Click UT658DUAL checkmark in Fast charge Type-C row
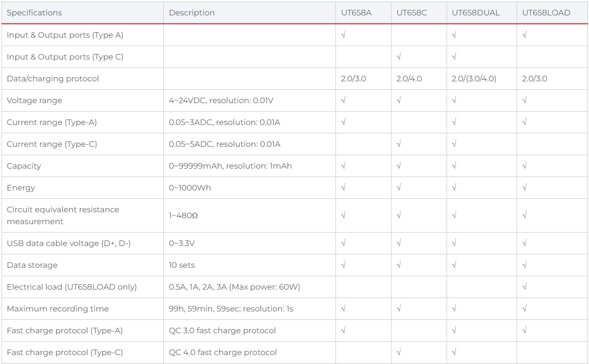The width and height of the screenshot is (589, 364). 454,353
